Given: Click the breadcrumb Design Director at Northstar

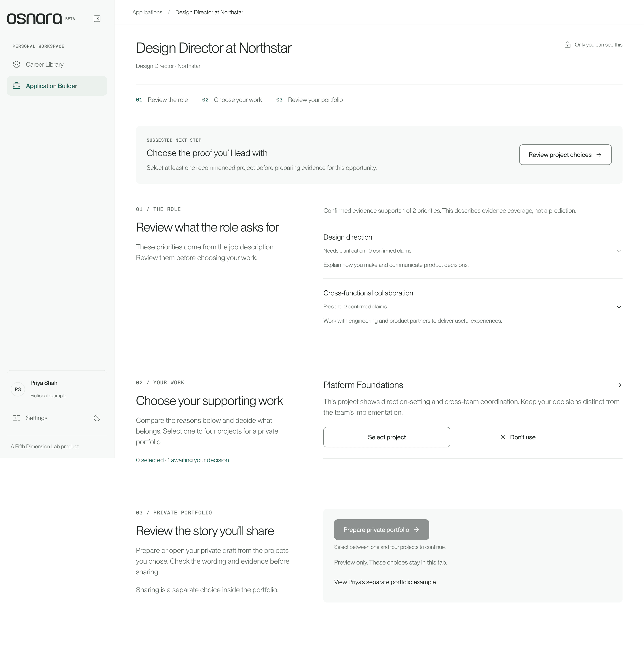Looking at the screenshot, I should point(209,12).
